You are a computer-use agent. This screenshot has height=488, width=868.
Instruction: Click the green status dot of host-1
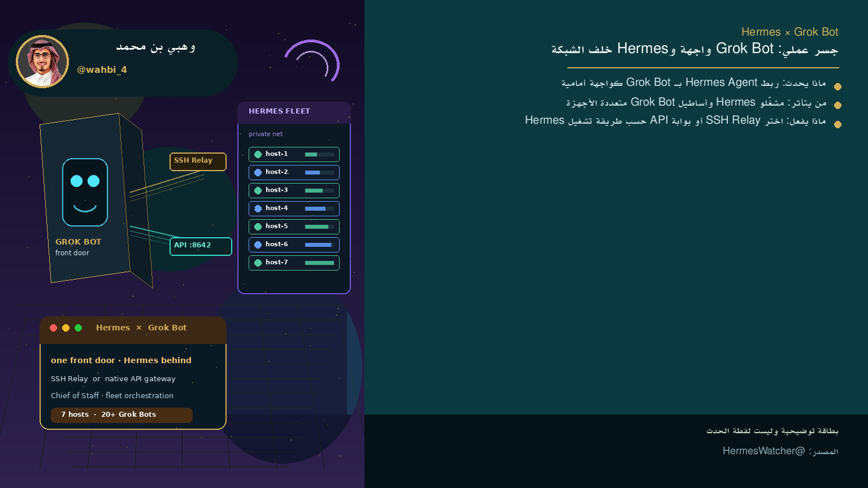[x=258, y=154]
